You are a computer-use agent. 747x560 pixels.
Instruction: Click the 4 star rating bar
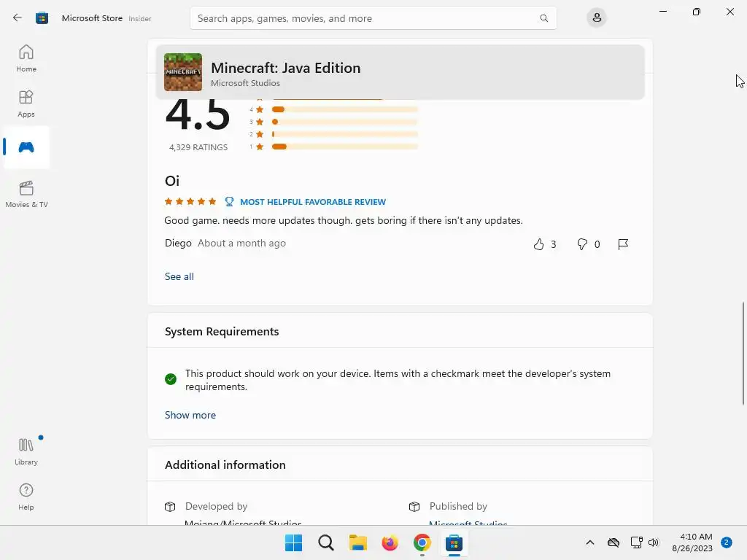[345, 109]
